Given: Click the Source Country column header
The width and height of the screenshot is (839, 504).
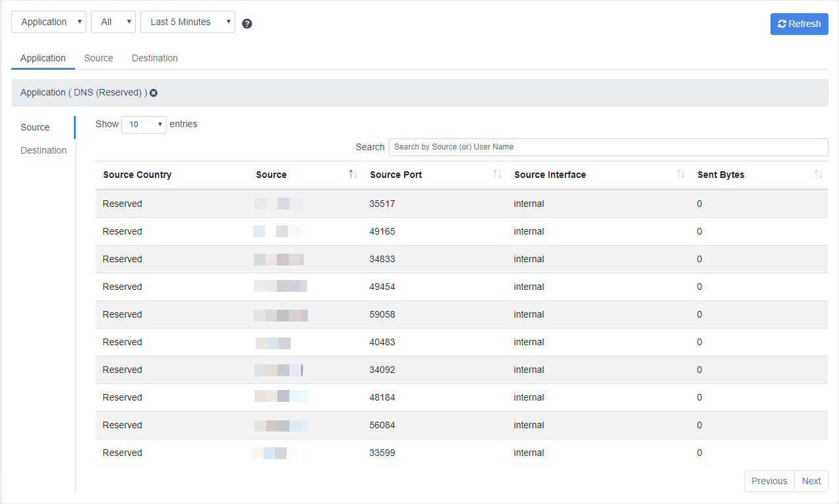Looking at the screenshot, I should [x=137, y=175].
